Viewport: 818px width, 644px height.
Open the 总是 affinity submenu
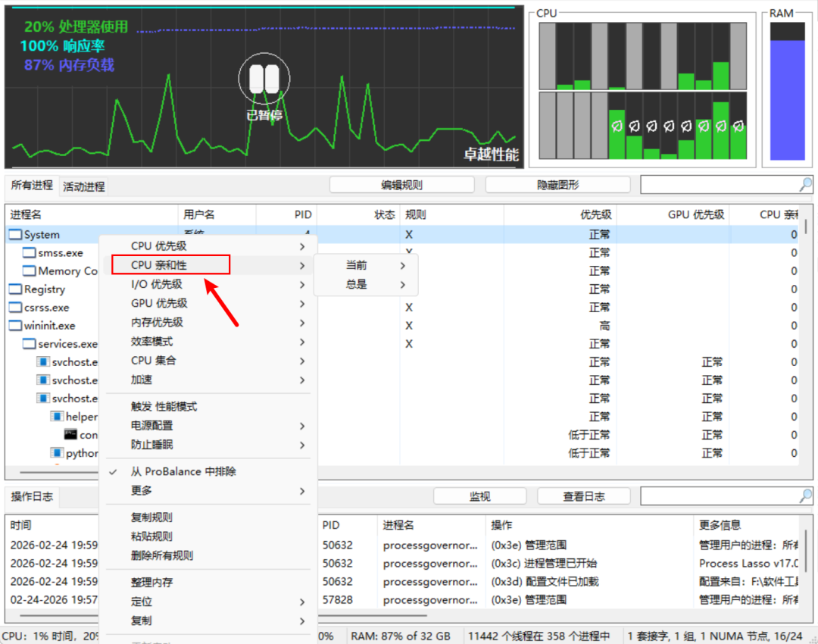(x=367, y=284)
